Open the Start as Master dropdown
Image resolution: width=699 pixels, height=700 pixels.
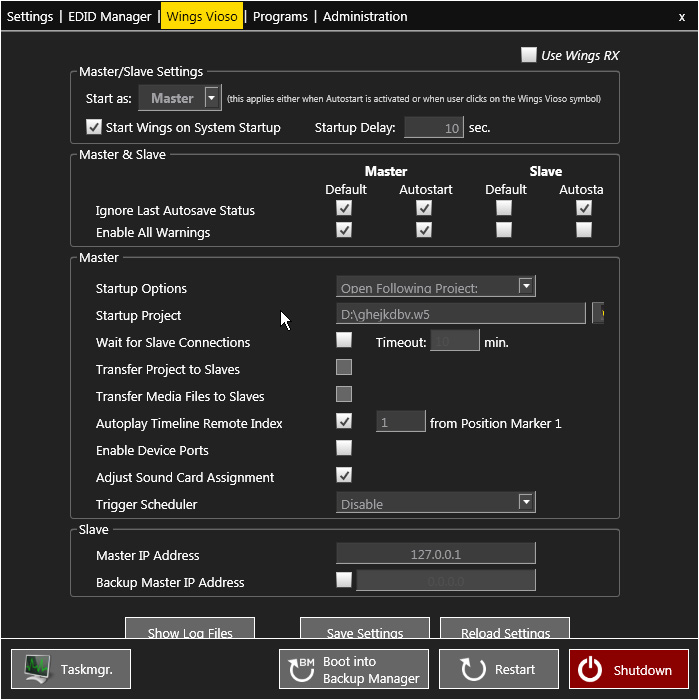click(x=180, y=98)
